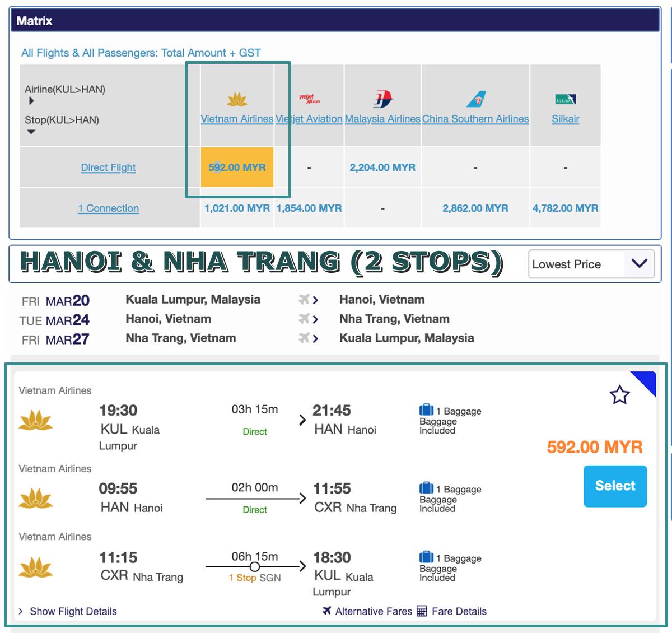Click the Silkair logo in matrix
The image size is (672, 633).
565,100
